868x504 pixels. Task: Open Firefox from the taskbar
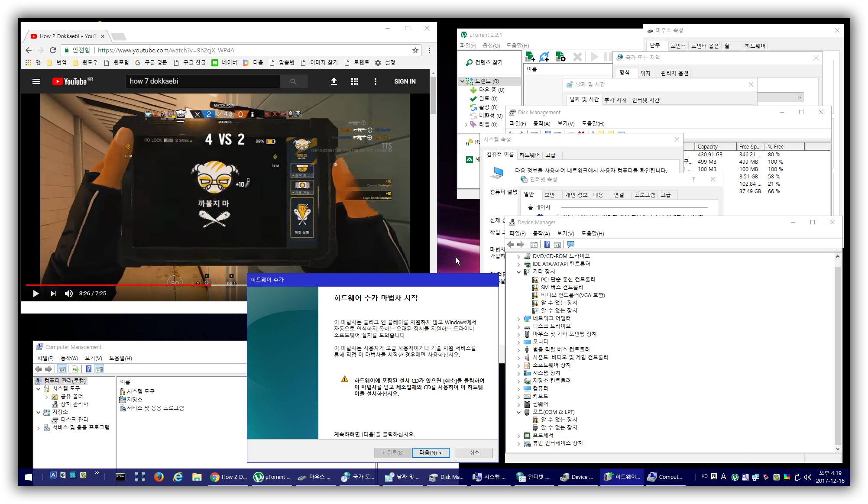pos(159,477)
